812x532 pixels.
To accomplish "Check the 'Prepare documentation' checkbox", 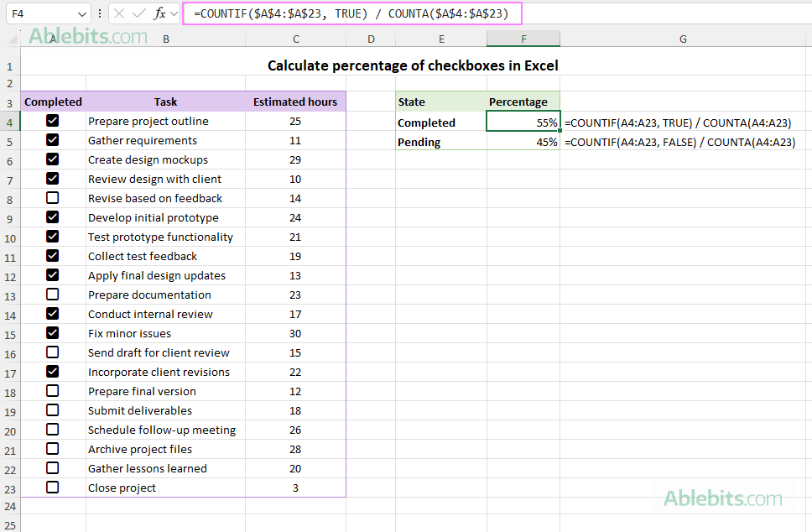I will pos(52,294).
